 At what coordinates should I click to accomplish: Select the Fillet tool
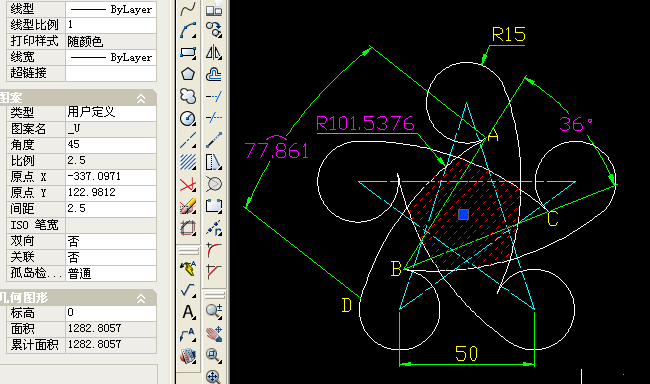coord(214,250)
